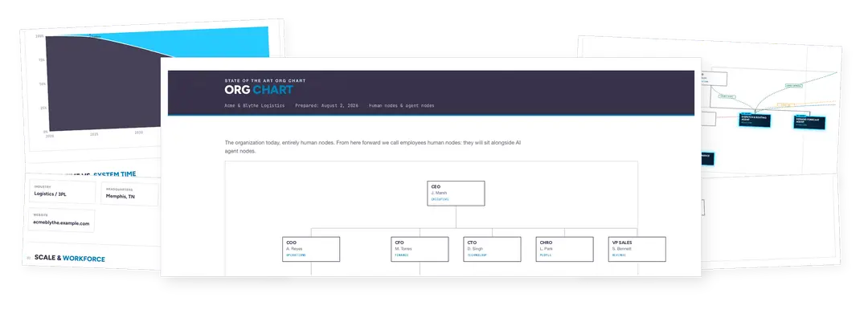Click 'Prepared: August 2, 2026' text
The height and width of the screenshot is (310, 868).
327,105
